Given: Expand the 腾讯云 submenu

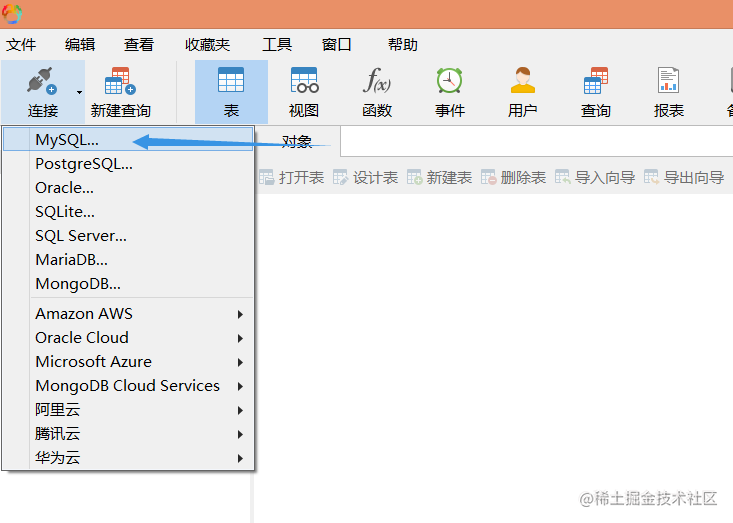Looking at the screenshot, I should [x=128, y=434].
